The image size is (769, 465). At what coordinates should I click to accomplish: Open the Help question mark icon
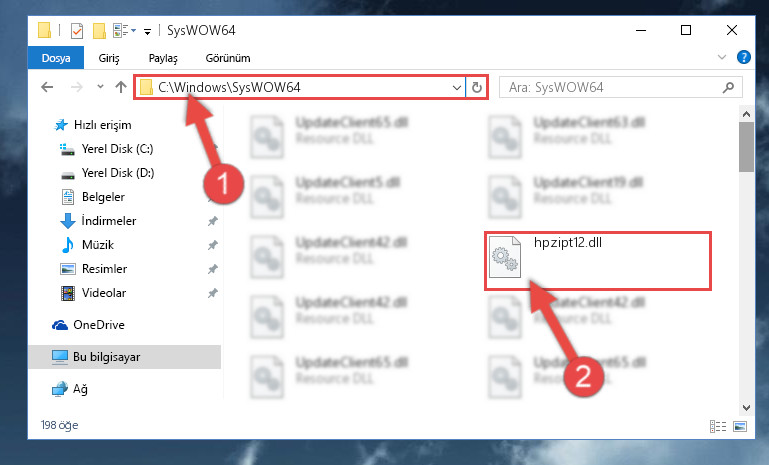click(743, 57)
